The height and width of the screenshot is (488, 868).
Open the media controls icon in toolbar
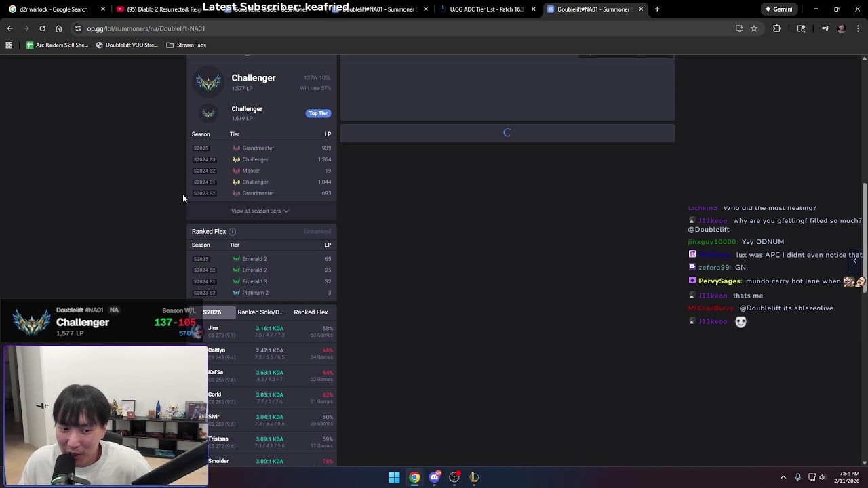(x=825, y=28)
